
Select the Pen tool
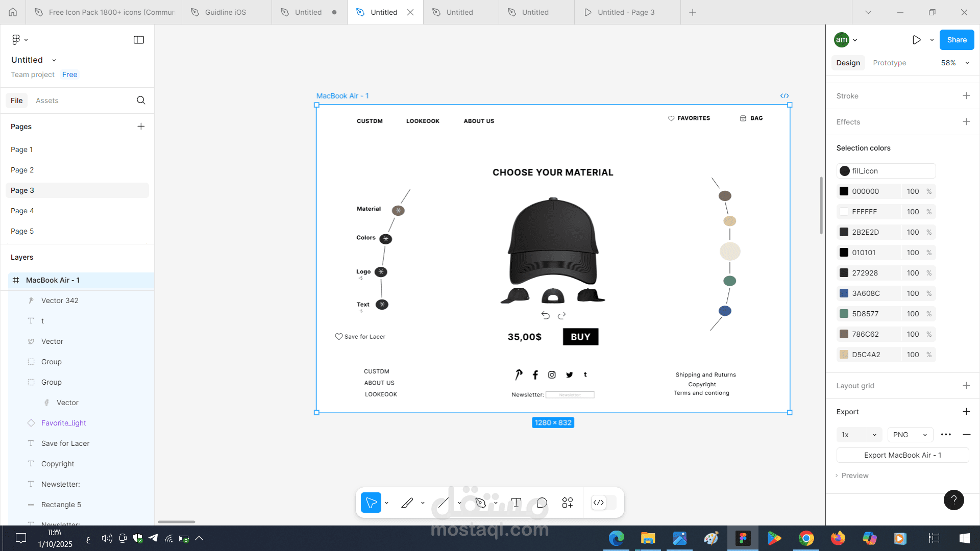[480, 503]
